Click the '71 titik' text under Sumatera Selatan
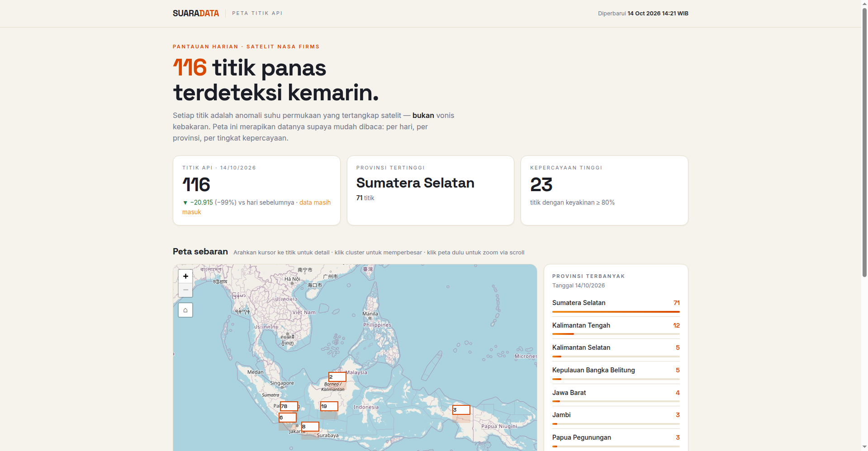Screen dimensions: 868x451 365,198
